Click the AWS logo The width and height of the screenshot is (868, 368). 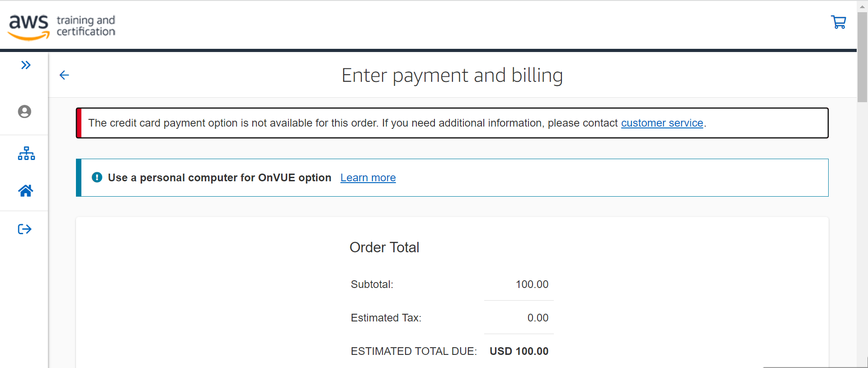pyautogui.click(x=28, y=27)
